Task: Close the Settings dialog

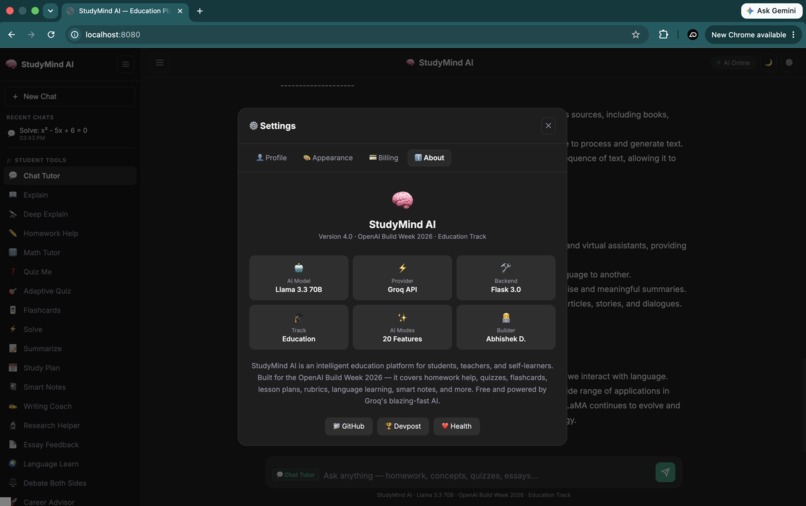Action: pos(548,125)
